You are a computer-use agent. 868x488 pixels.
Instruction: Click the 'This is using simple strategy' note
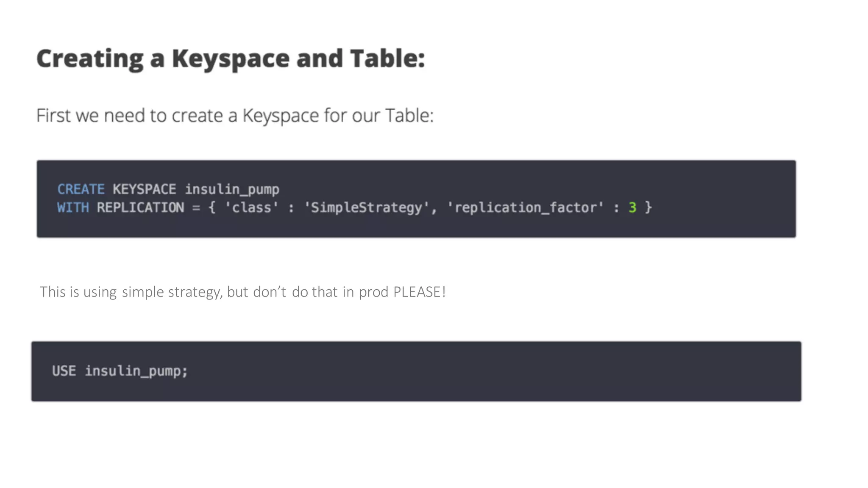click(x=242, y=292)
